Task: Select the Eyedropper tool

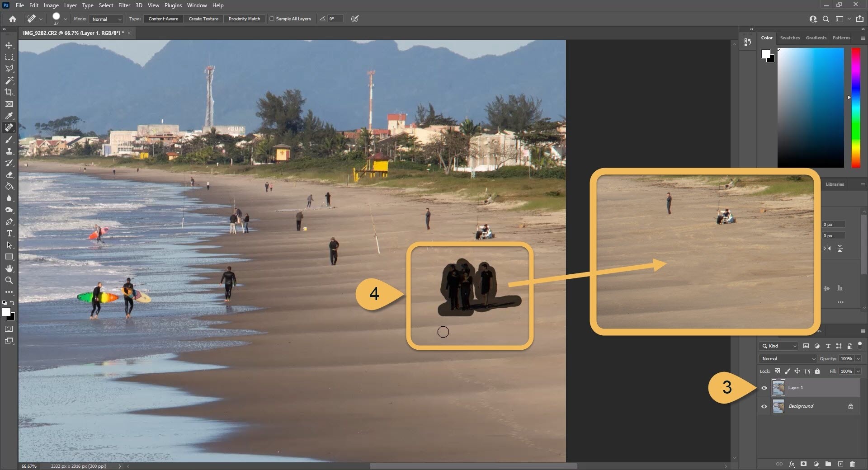Action: coord(9,116)
